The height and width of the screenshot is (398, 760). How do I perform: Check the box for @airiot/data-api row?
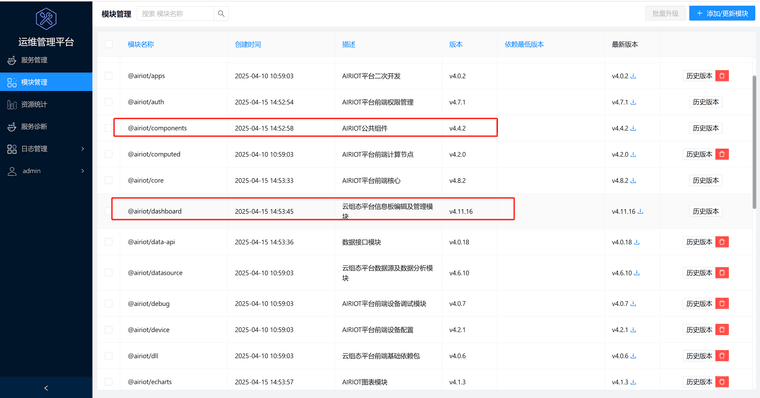click(x=109, y=242)
